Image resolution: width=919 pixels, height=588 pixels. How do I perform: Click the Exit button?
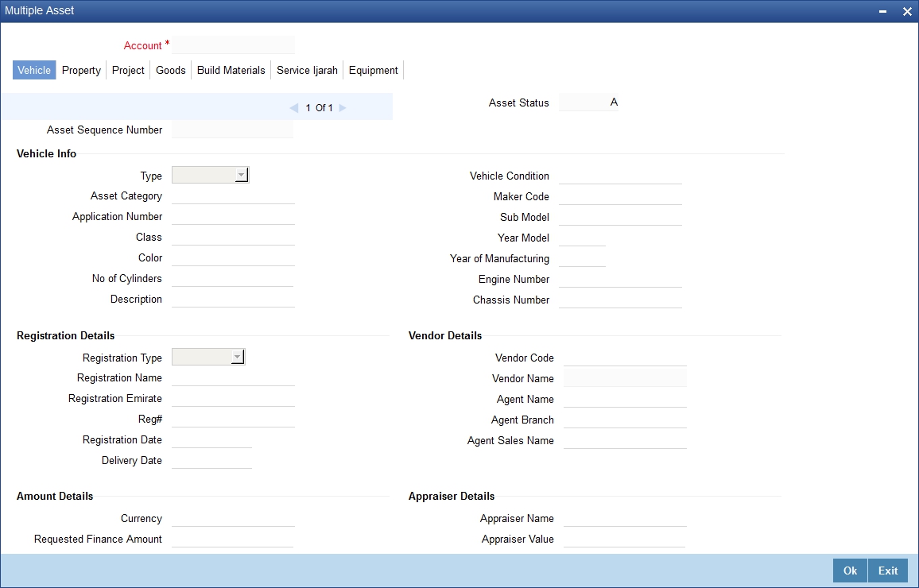click(888, 571)
